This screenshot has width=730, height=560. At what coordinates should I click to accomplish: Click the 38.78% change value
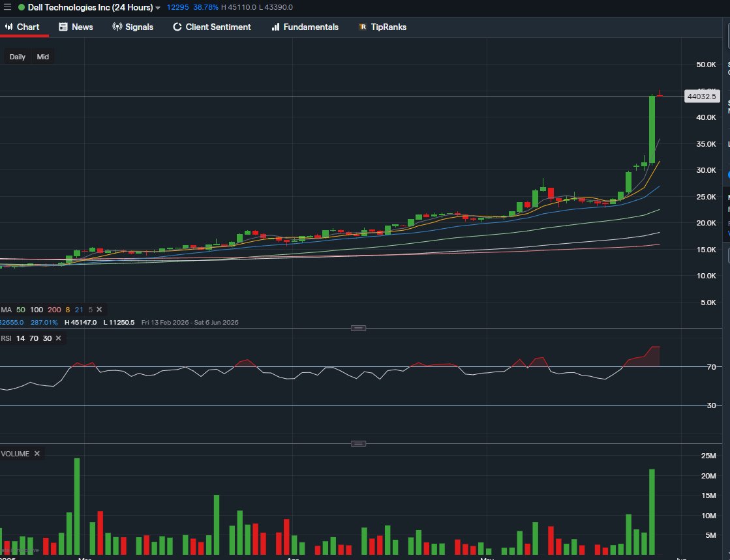[x=205, y=7]
